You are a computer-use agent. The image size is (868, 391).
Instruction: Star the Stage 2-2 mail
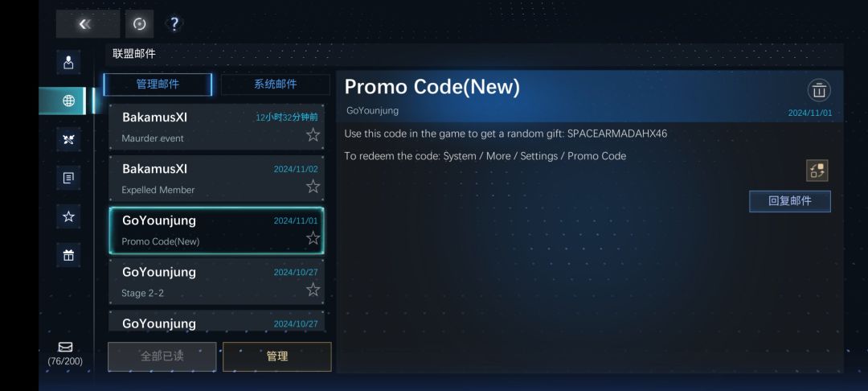313,289
